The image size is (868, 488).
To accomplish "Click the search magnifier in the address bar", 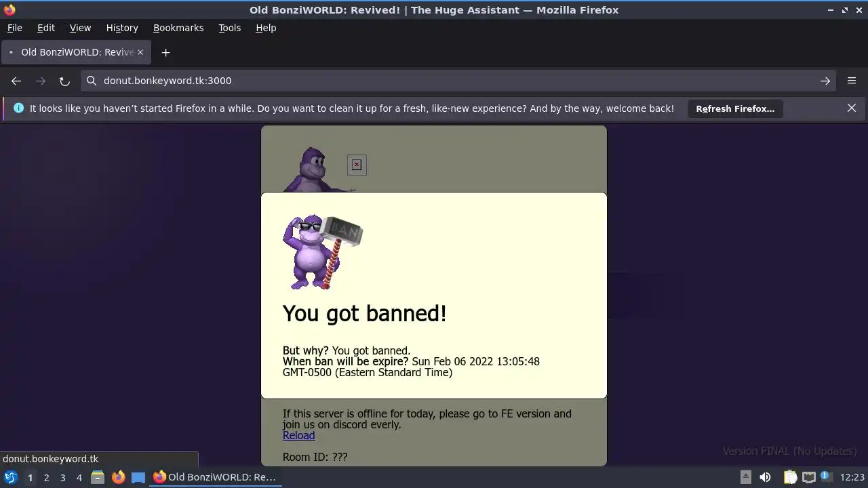I will pyautogui.click(x=92, y=81).
